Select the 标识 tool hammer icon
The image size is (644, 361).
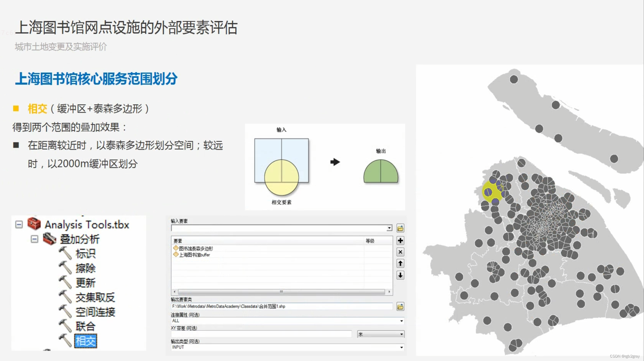click(x=65, y=253)
